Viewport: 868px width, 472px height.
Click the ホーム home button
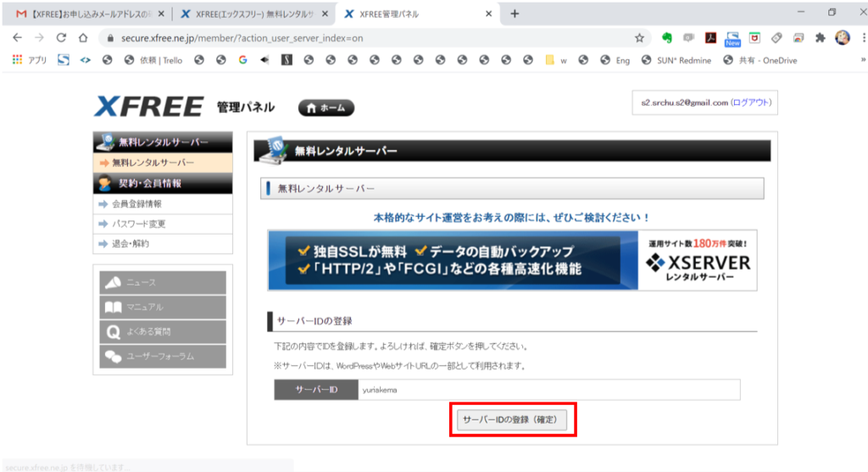coord(325,108)
